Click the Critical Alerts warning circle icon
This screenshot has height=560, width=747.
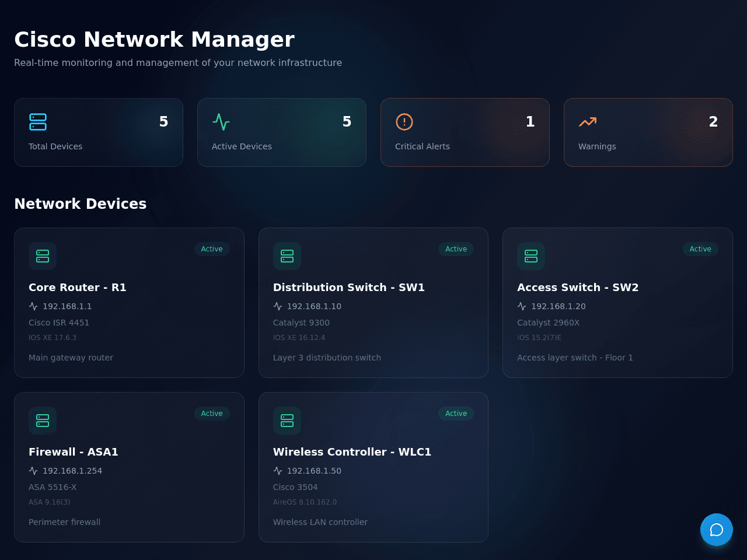404,122
